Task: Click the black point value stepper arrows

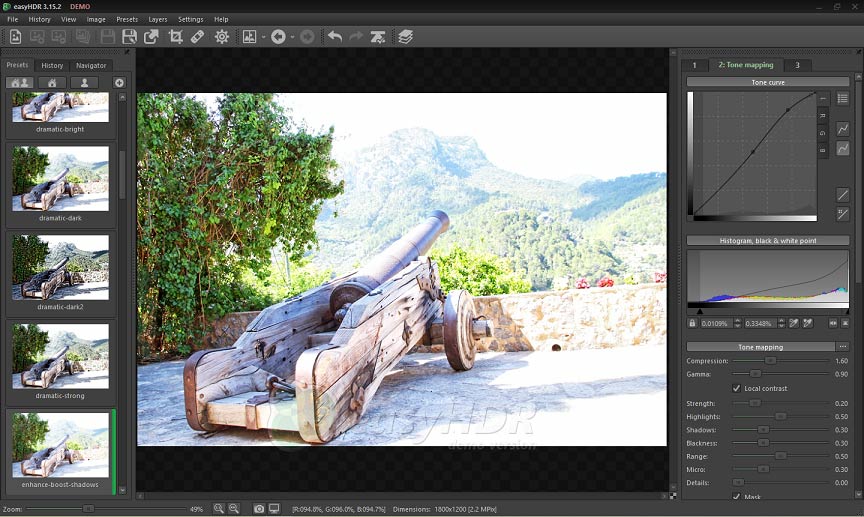Action: (x=737, y=323)
